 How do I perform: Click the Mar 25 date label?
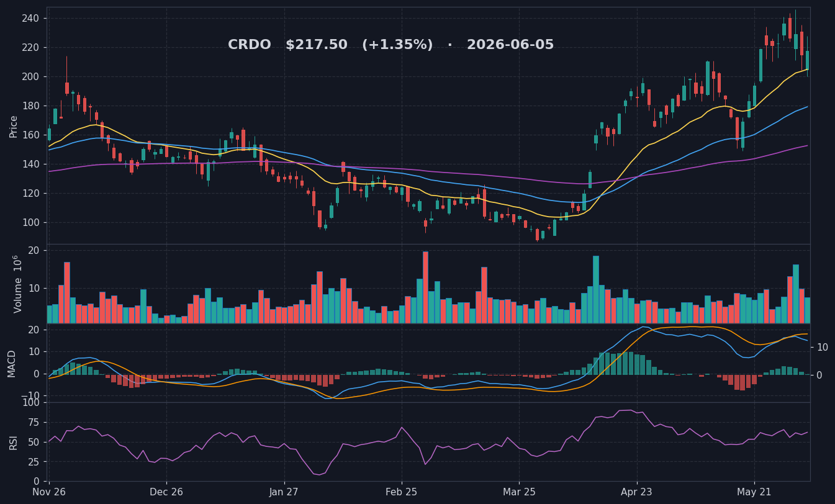click(519, 492)
